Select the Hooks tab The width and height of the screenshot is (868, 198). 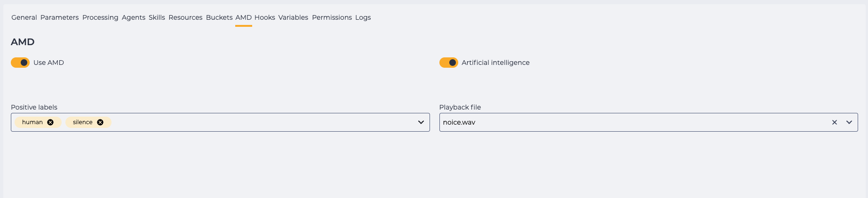click(265, 17)
